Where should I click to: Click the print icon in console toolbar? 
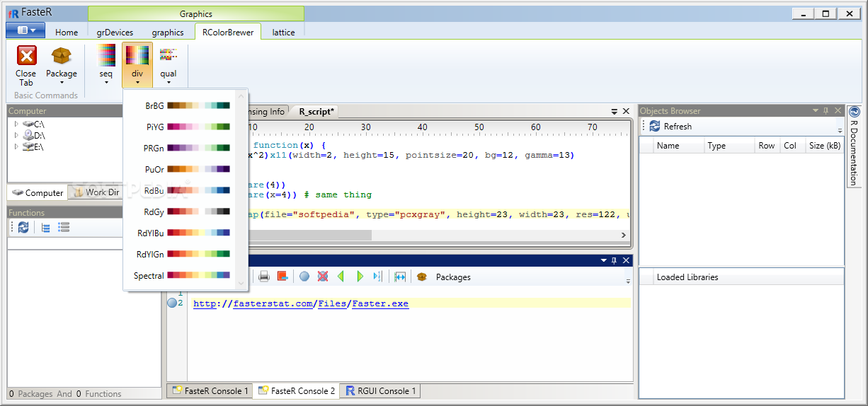264,277
